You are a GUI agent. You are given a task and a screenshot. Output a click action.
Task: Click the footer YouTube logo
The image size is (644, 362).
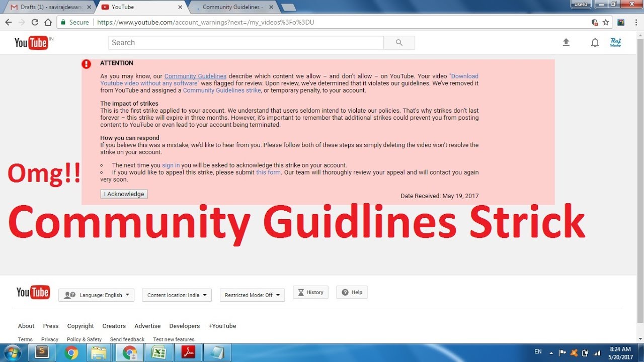click(33, 292)
